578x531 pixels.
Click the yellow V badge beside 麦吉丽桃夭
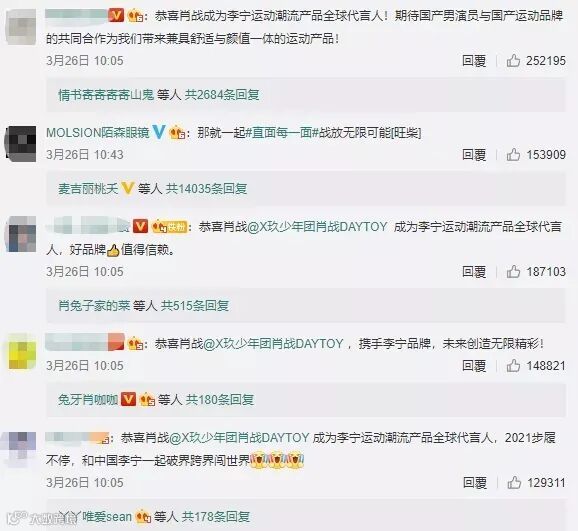127,188
